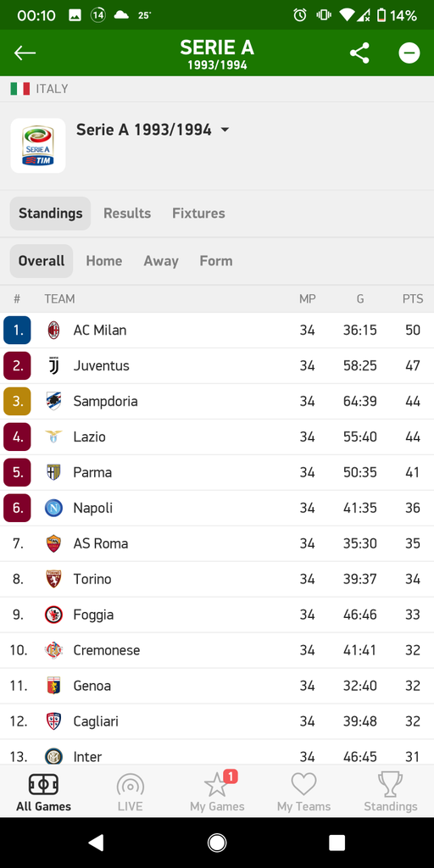Tap the back arrow icon
Screen dimensions: 434x868
point(25,53)
